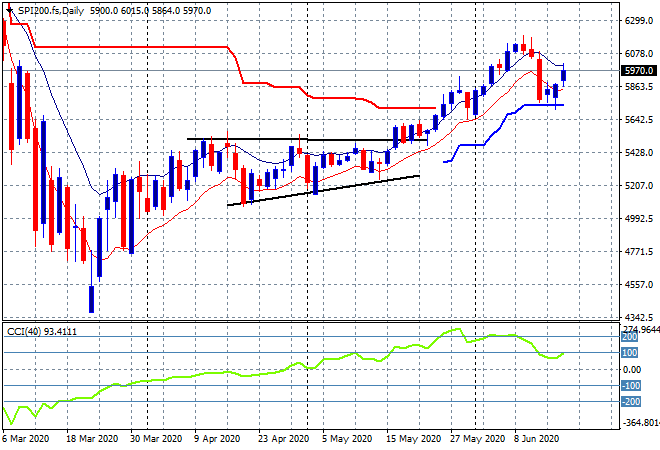The width and height of the screenshot is (660, 450).
Task: Click the 15 May 2020 date label
Action: click(413, 439)
